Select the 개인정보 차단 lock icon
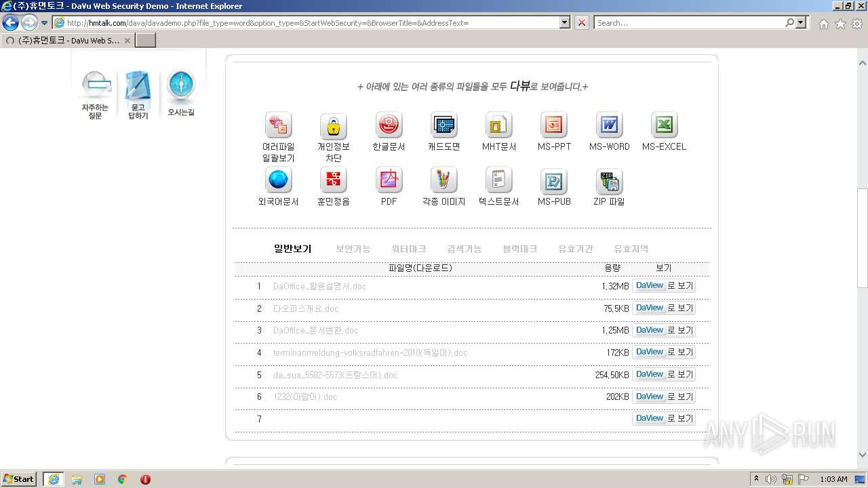Screen dimensions: 868x488 pyautogui.click(x=333, y=126)
